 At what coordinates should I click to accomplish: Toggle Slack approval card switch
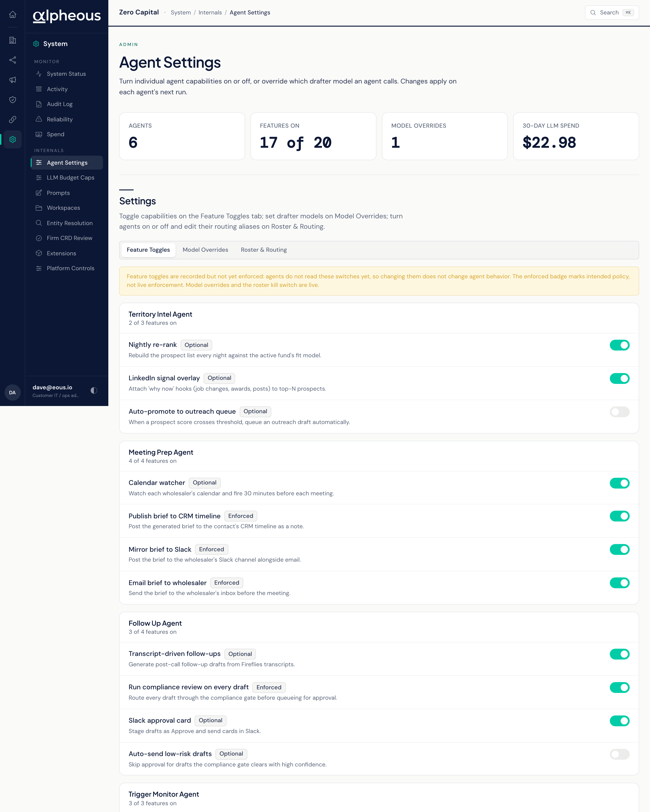coord(619,721)
